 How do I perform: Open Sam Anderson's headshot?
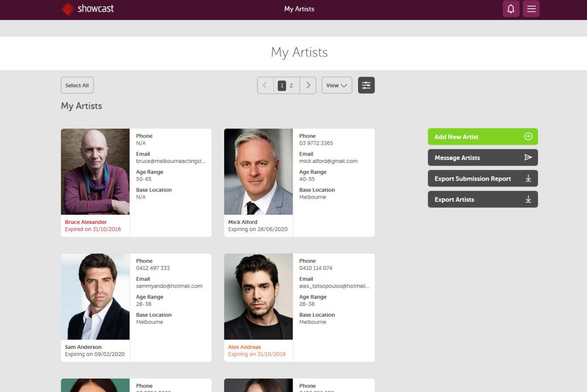(x=95, y=297)
